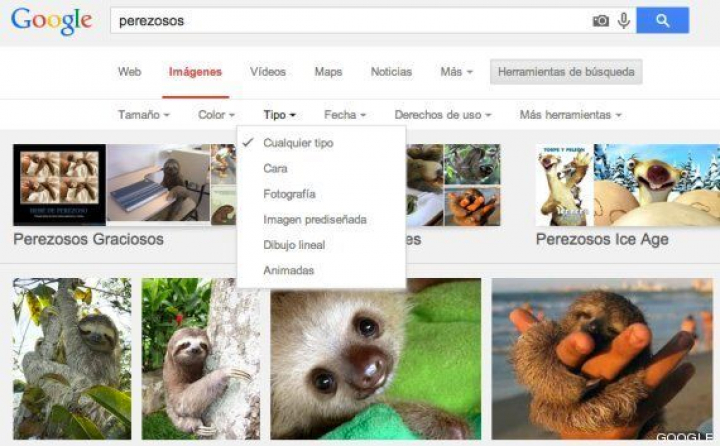This screenshot has width=720, height=446.
Task: Click the microphone voice search icon
Action: (x=624, y=20)
